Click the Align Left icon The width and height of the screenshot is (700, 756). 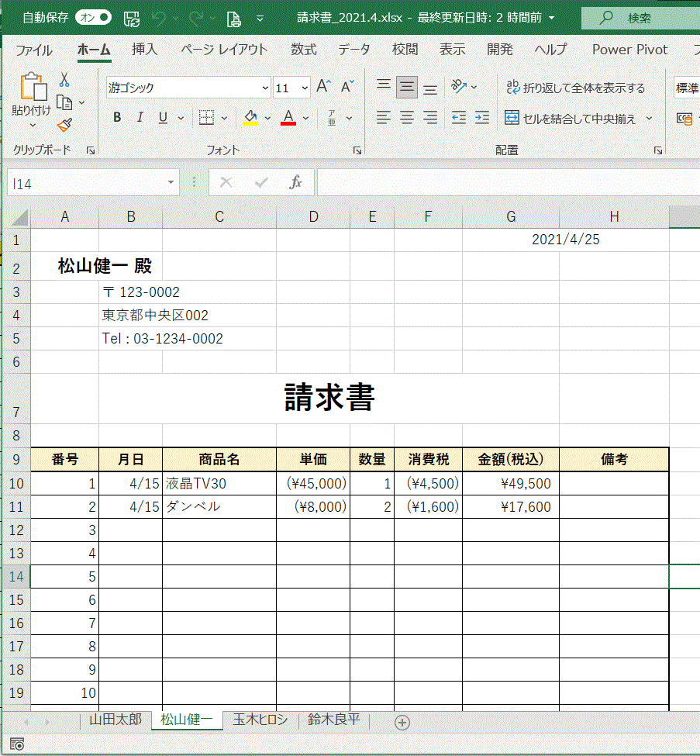384,118
